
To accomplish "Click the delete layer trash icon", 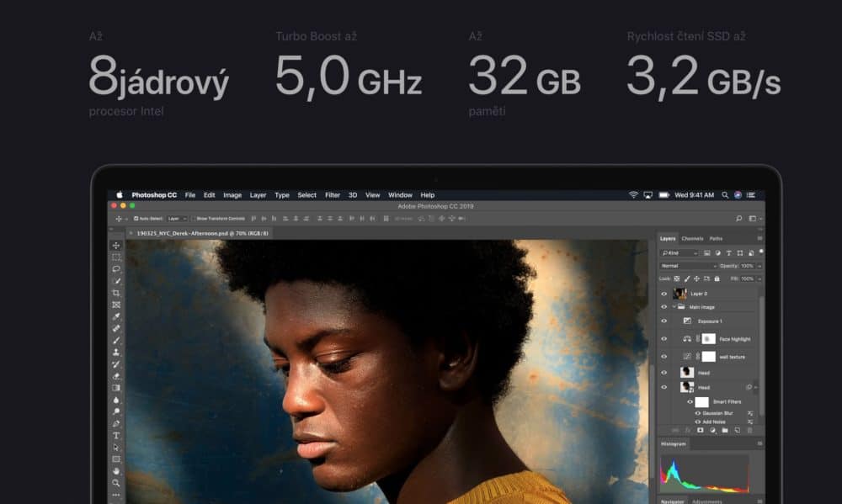I will click(749, 431).
